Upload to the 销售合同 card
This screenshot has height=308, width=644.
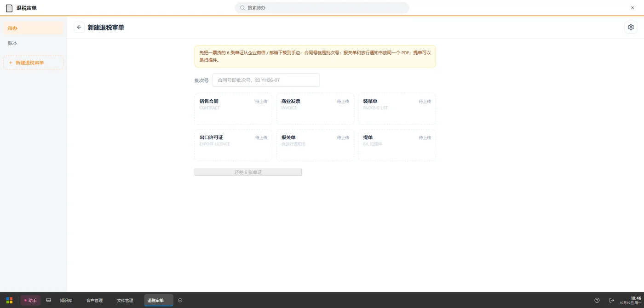coord(233,109)
